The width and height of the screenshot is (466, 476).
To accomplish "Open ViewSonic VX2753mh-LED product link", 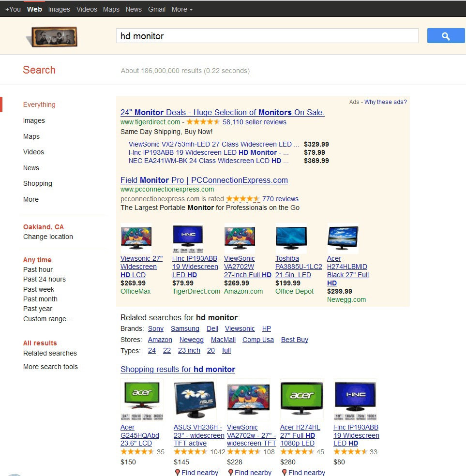I will tap(214, 144).
